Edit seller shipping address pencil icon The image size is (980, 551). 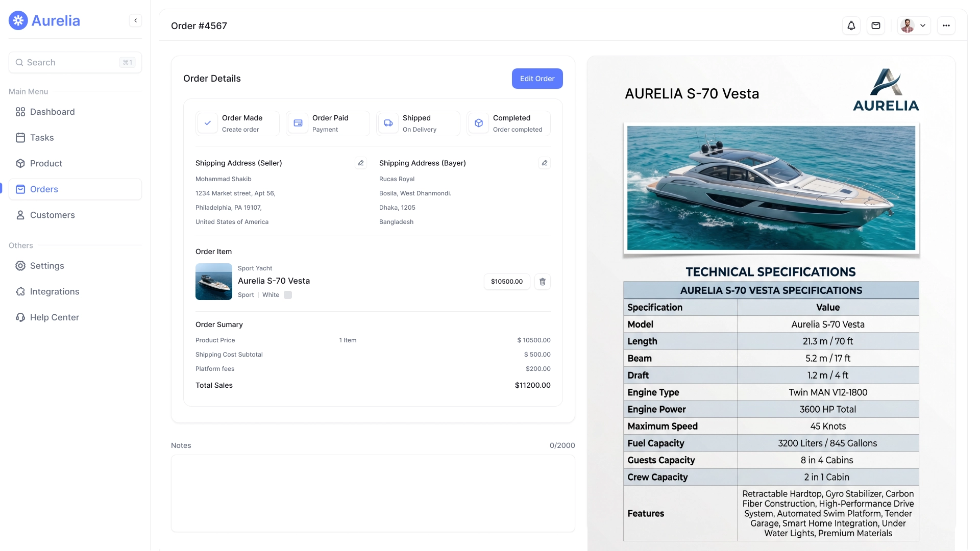point(361,163)
